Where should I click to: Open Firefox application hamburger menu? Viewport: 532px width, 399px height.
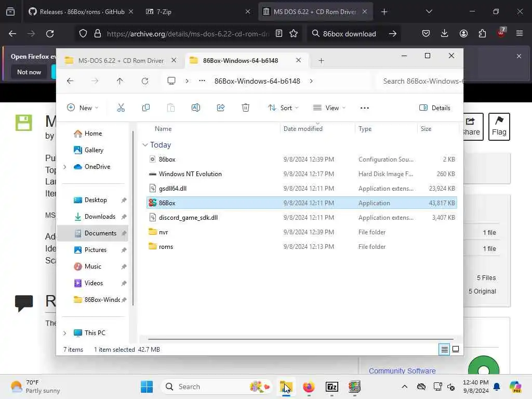[520, 34]
